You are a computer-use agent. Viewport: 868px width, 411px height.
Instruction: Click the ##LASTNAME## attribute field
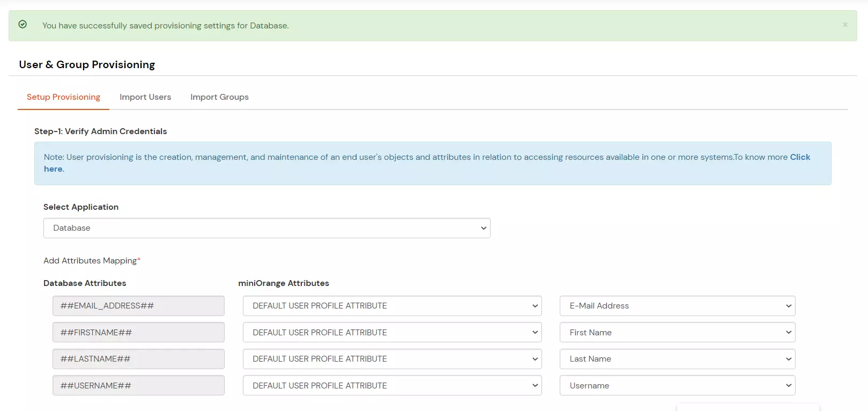point(138,359)
